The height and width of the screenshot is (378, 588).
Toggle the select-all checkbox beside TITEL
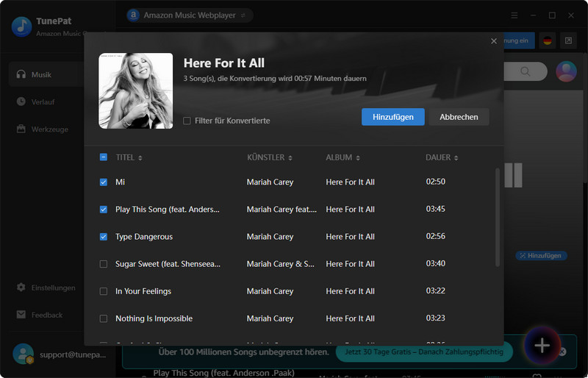tap(104, 157)
